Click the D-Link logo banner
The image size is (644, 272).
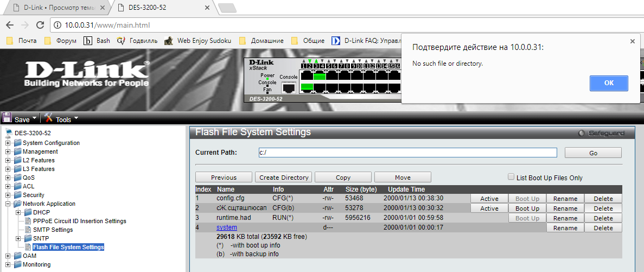86,73
